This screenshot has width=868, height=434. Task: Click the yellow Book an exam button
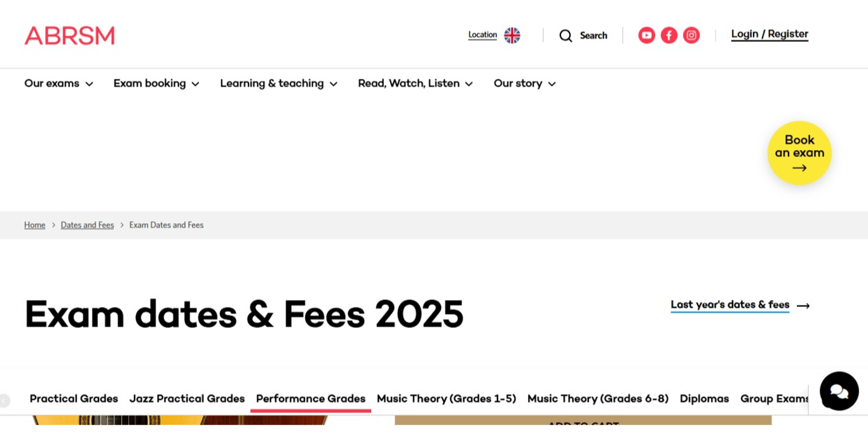[799, 153]
